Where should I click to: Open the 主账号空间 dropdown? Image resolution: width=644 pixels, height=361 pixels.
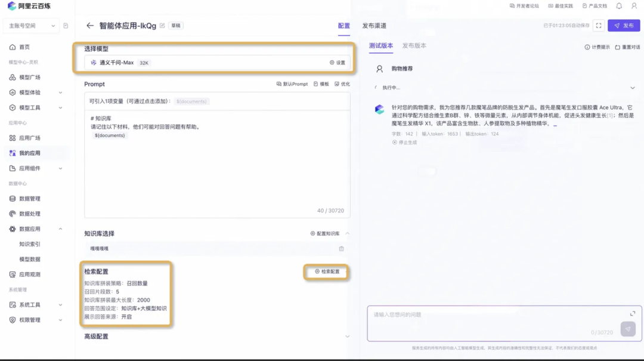click(30, 26)
